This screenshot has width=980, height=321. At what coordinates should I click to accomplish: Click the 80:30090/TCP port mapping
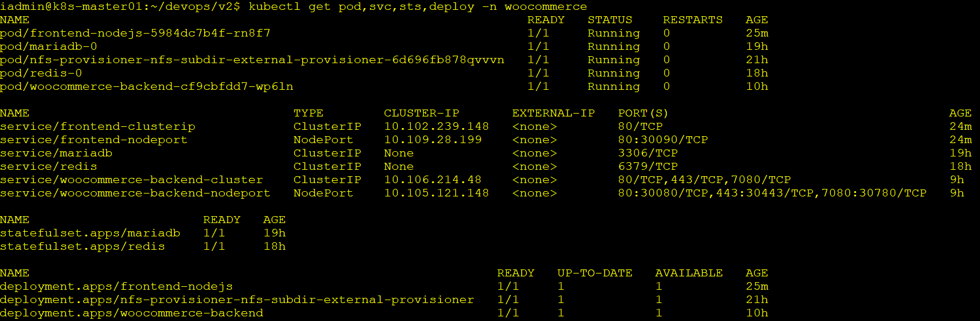[x=663, y=140]
